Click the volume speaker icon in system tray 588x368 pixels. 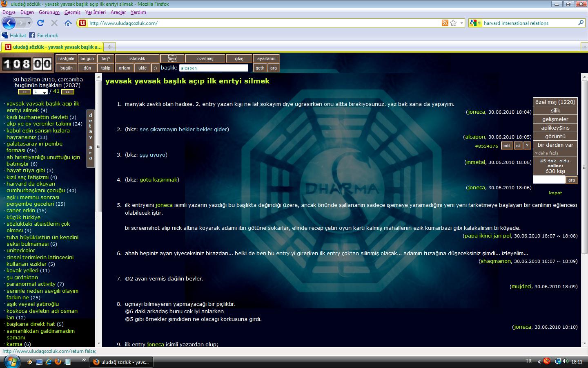(566, 361)
